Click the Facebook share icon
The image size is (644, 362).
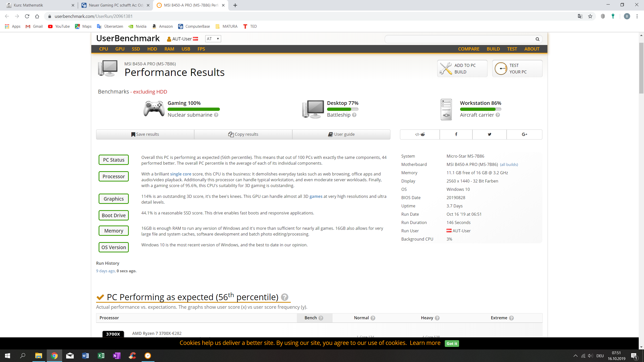coord(456,134)
